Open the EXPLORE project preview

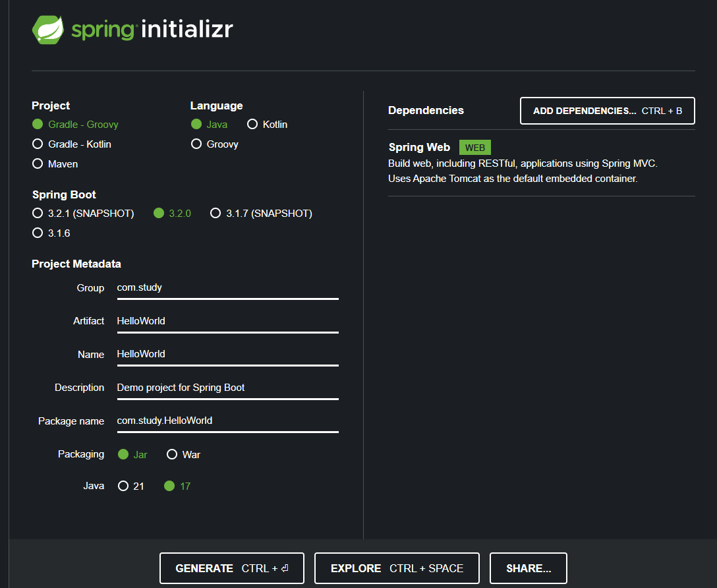[x=397, y=568]
